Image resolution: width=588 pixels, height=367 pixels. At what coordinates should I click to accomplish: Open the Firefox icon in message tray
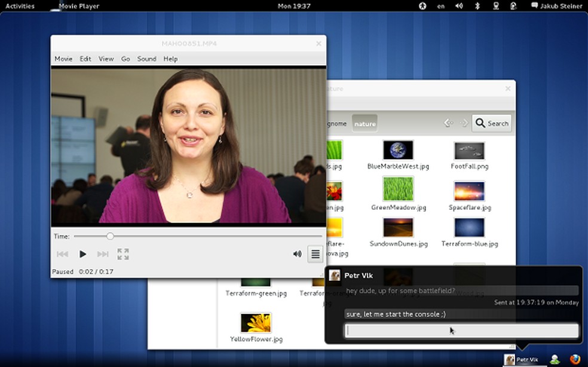(x=575, y=359)
